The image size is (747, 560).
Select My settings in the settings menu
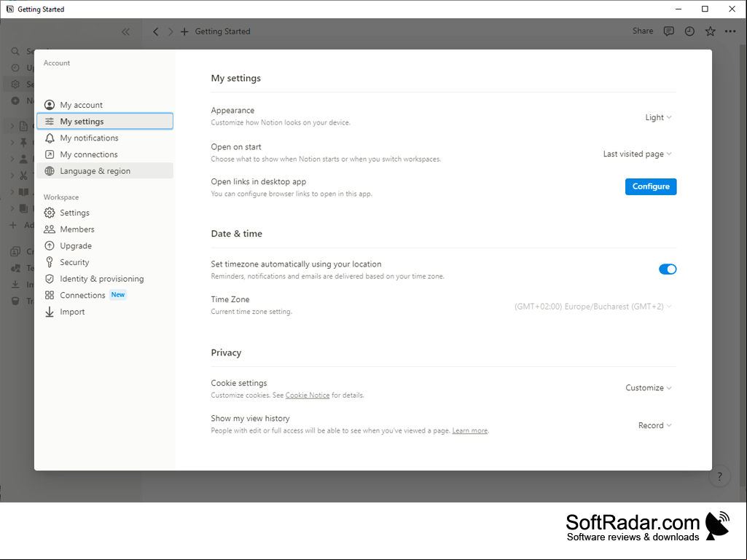click(x=105, y=122)
